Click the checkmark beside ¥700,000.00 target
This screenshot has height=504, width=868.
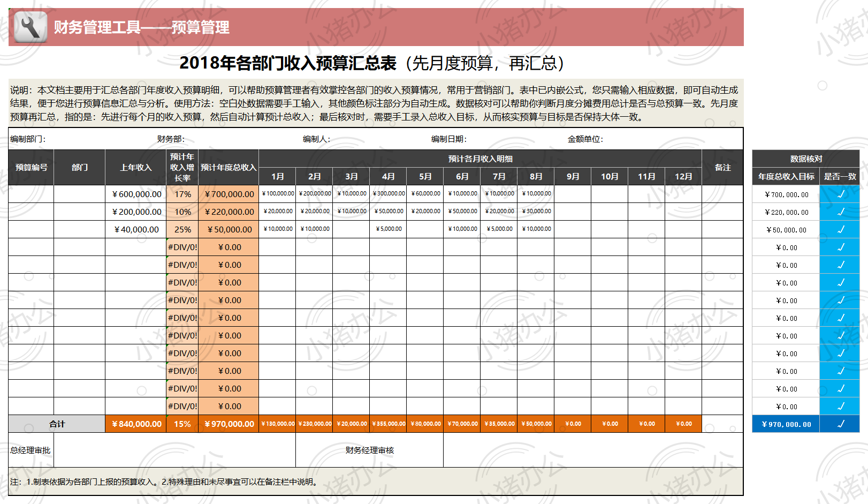841,194
